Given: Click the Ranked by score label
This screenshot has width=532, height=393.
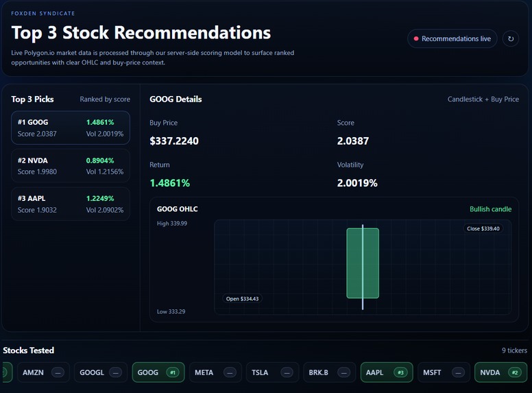Looking at the screenshot, I should (105, 99).
